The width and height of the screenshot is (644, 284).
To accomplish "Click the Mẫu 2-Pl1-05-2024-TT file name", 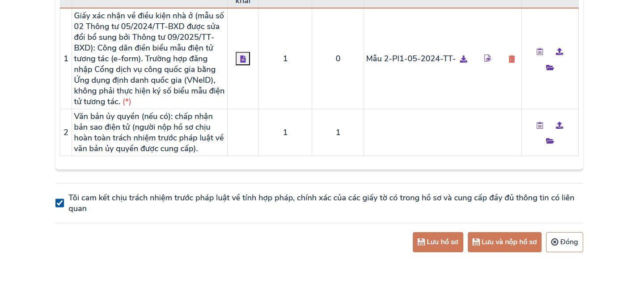I will pos(411,59).
